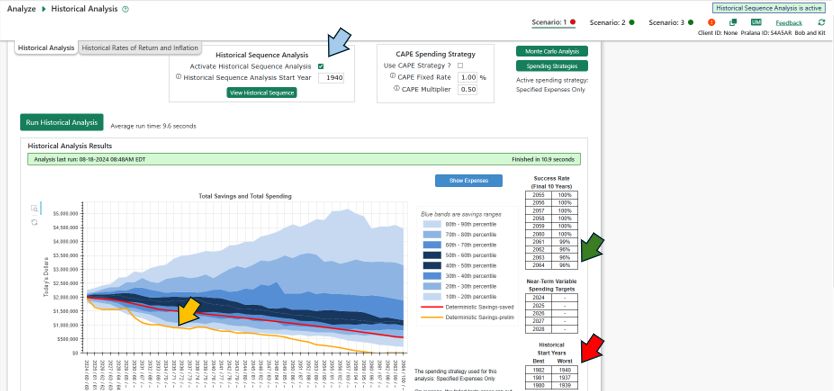
Task: Select the chart box zoom tool
Action: coord(35,209)
